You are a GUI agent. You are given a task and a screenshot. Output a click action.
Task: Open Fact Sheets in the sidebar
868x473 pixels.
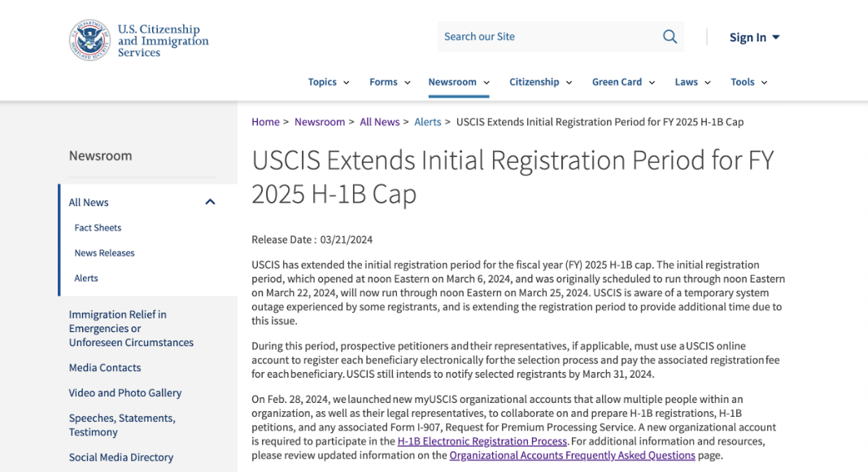[98, 228]
